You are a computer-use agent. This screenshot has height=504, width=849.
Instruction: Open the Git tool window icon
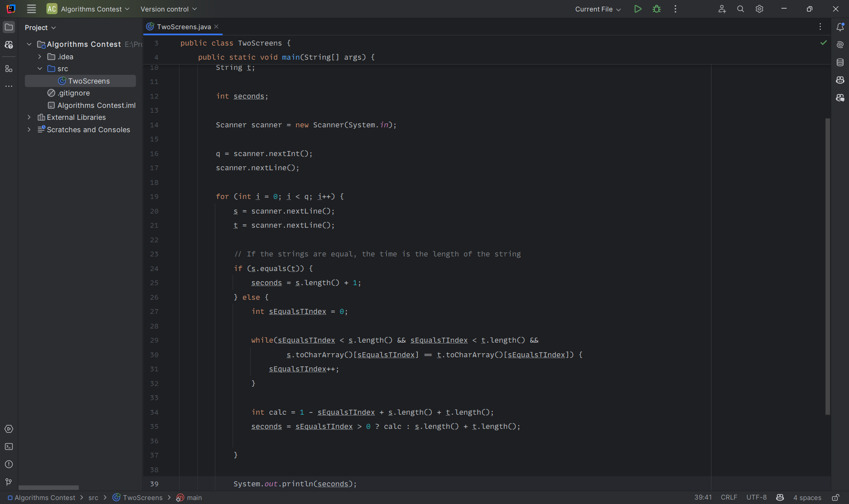coord(9,482)
